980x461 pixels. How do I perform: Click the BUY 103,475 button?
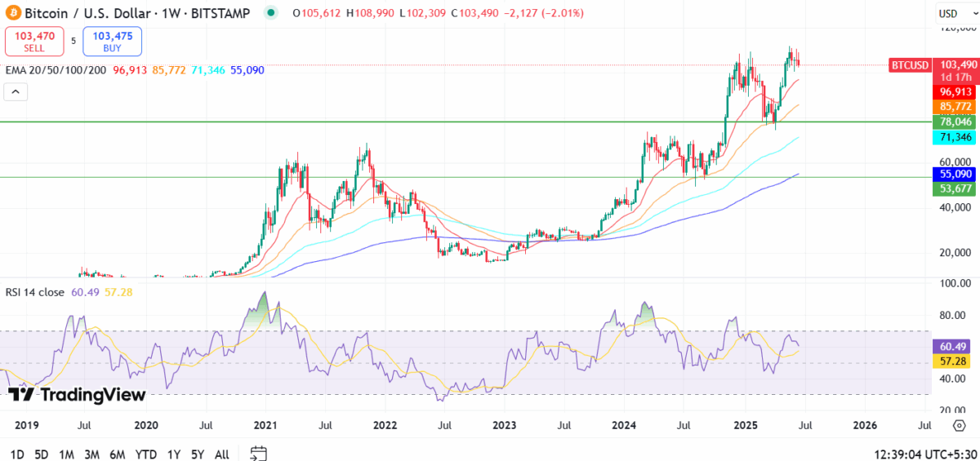coord(113,41)
